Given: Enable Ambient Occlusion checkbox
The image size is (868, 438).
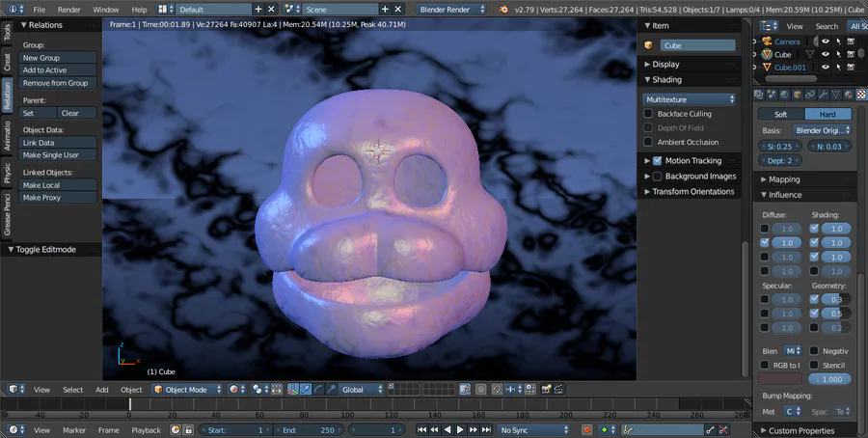Looking at the screenshot, I should 648,142.
